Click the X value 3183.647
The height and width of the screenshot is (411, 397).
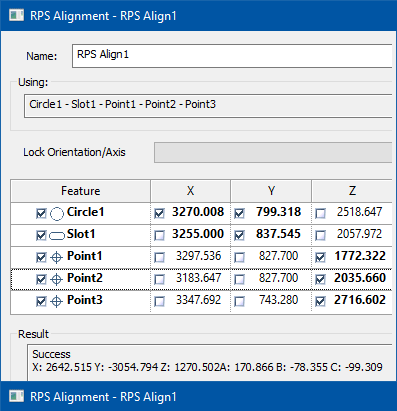pyautogui.click(x=199, y=278)
